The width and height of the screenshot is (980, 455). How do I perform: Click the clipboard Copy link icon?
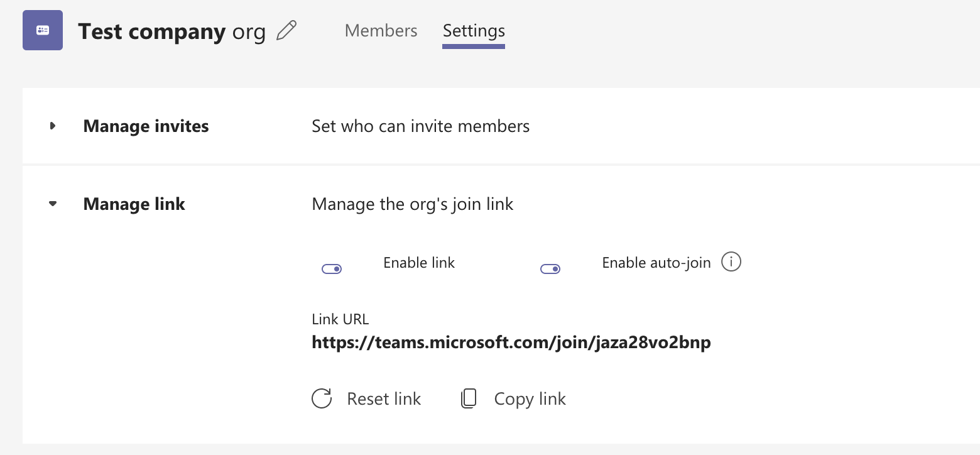pos(469,398)
